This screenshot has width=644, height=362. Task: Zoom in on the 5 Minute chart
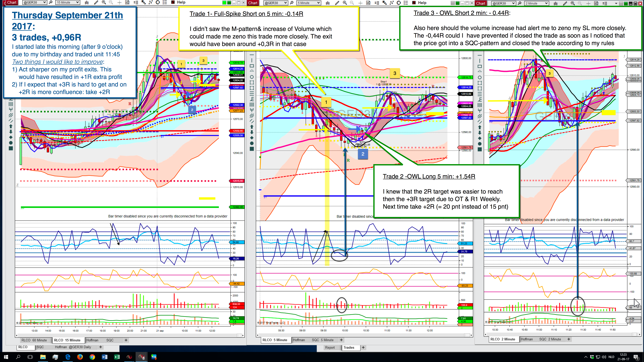[345, 3]
